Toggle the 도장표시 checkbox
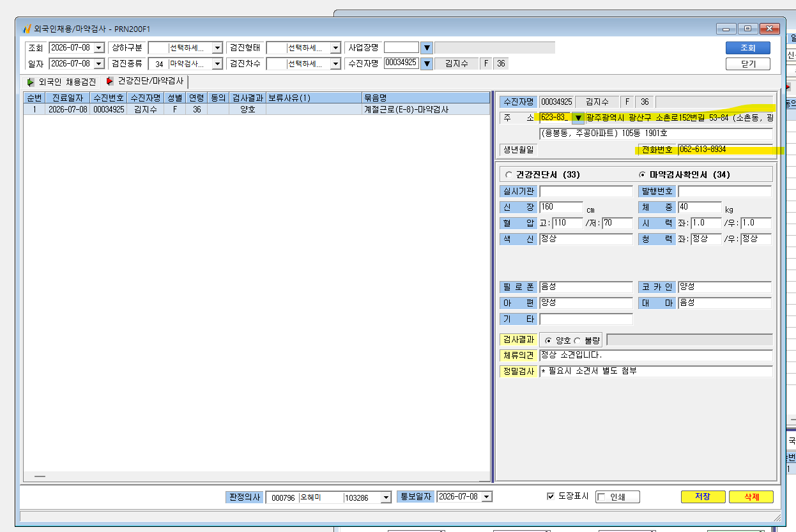The width and height of the screenshot is (796, 532). point(551,497)
